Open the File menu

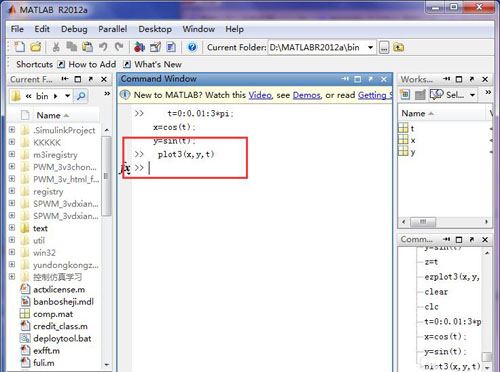pyautogui.click(x=17, y=29)
